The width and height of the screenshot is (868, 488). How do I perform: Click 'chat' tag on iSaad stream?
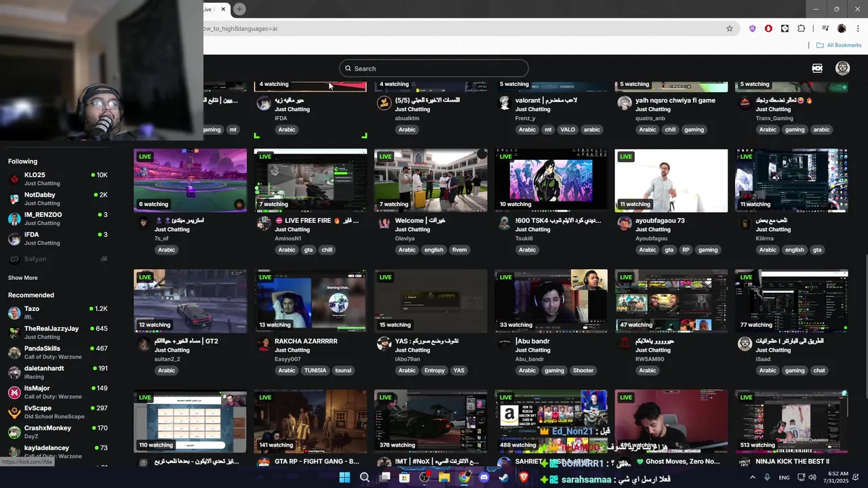point(819,371)
